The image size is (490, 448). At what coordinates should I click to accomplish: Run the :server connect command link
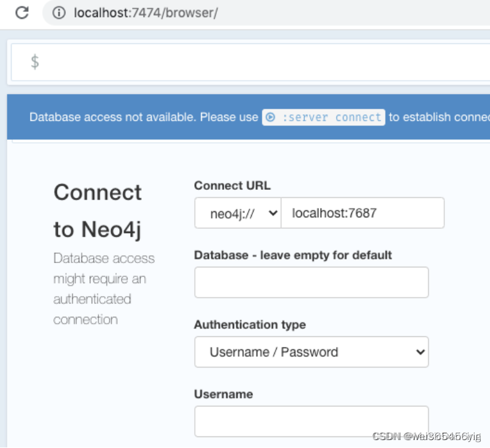[323, 117]
